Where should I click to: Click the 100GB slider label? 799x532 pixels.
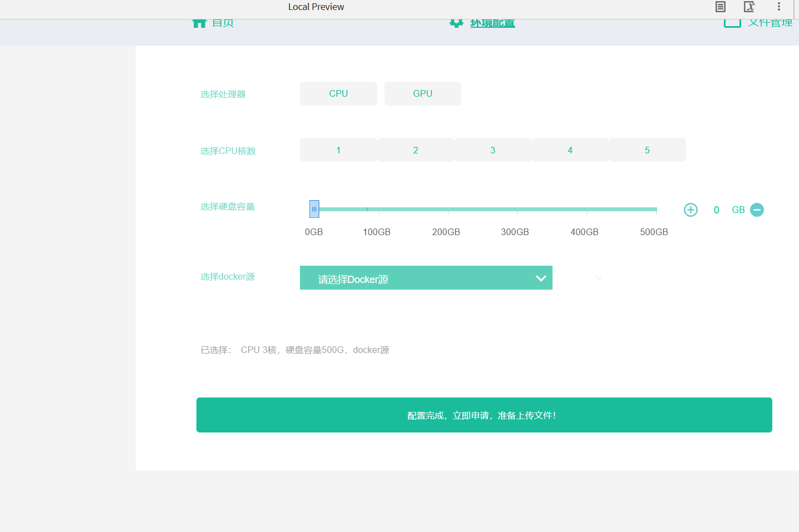click(x=377, y=232)
